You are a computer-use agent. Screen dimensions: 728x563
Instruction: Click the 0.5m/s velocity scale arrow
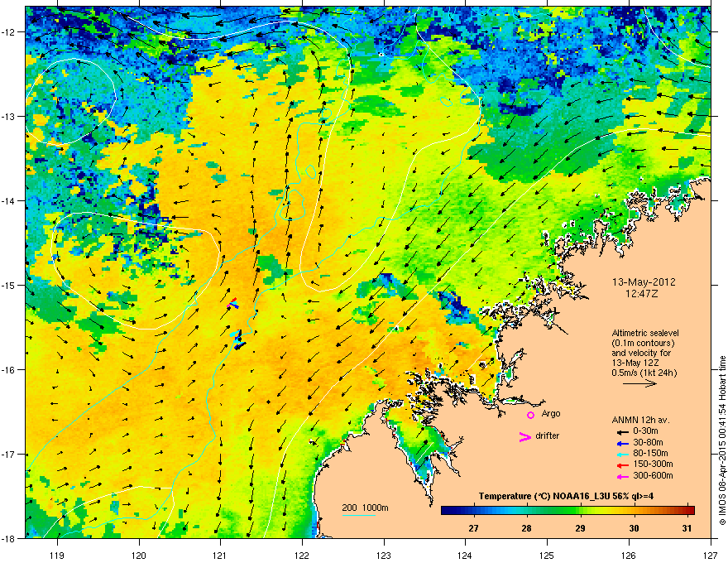tap(639, 383)
